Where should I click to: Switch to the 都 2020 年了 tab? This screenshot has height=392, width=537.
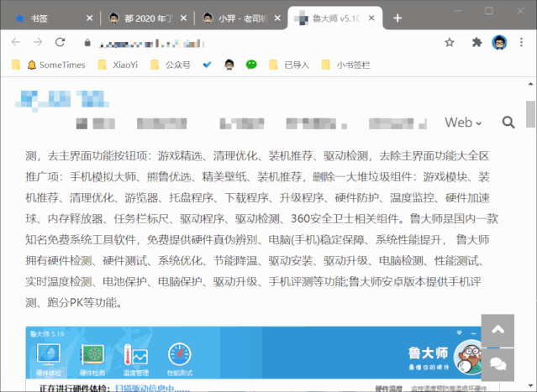pyautogui.click(x=147, y=18)
